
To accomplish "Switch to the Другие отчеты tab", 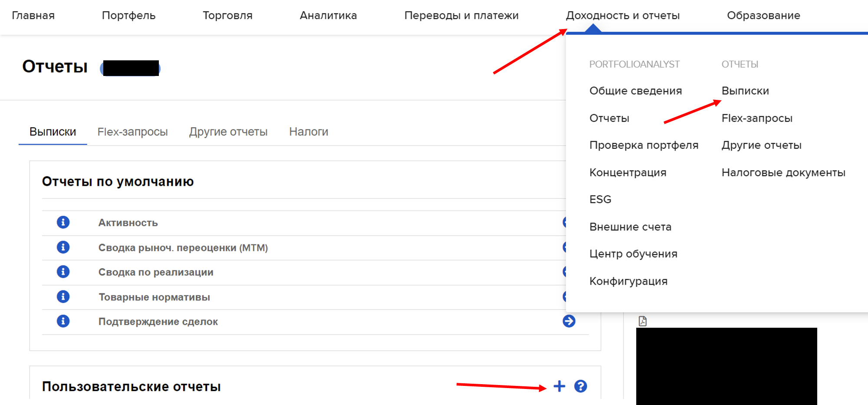I will (228, 132).
